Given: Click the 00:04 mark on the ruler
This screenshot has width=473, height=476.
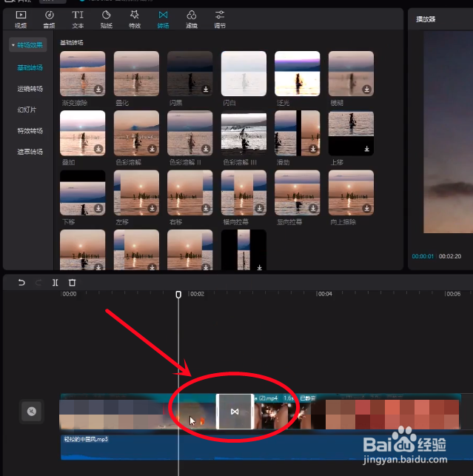Looking at the screenshot, I should (324, 294).
